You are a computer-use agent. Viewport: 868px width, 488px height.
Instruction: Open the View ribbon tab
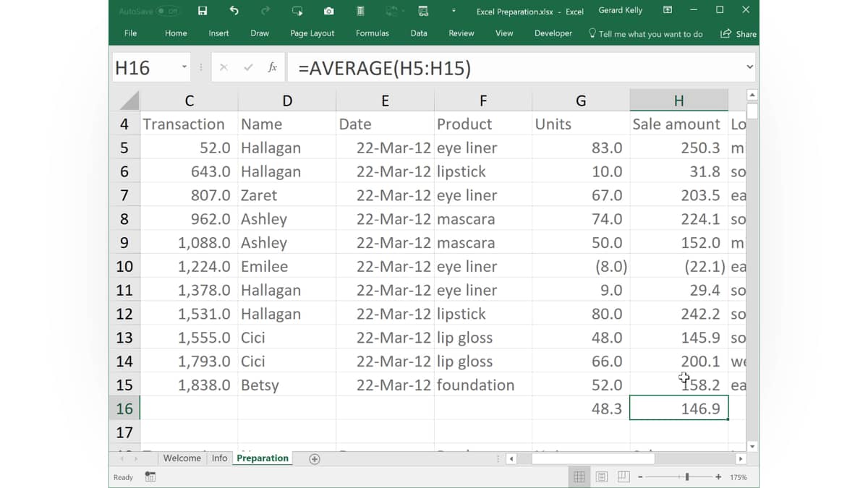[x=504, y=33]
